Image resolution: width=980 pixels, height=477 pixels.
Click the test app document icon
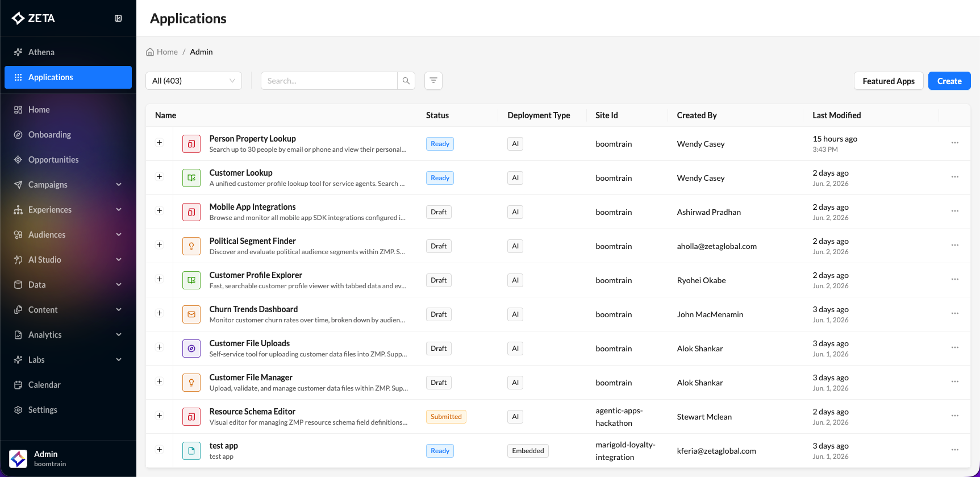pyautogui.click(x=191, y=451)
